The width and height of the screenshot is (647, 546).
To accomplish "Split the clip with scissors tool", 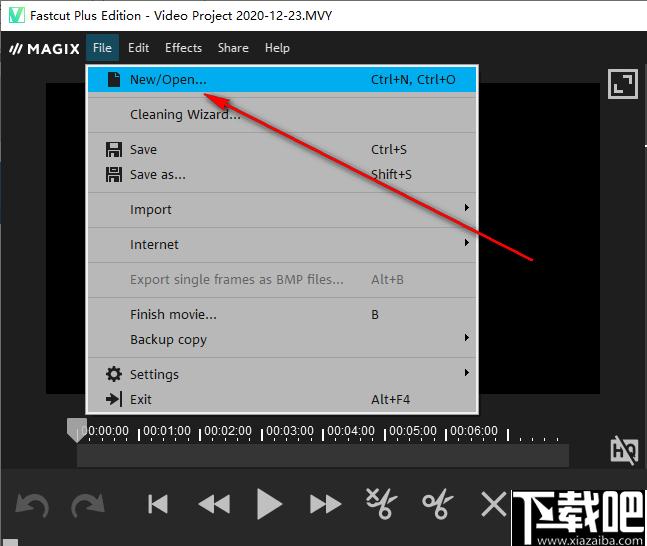I will [437, 503].
